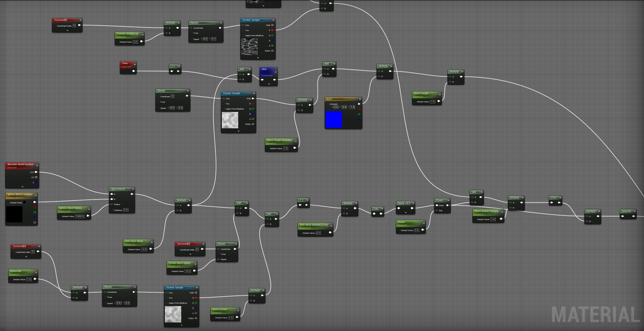Click the XY pin on Absolute World Position
The image size is (644, 331).
[36, 177]
